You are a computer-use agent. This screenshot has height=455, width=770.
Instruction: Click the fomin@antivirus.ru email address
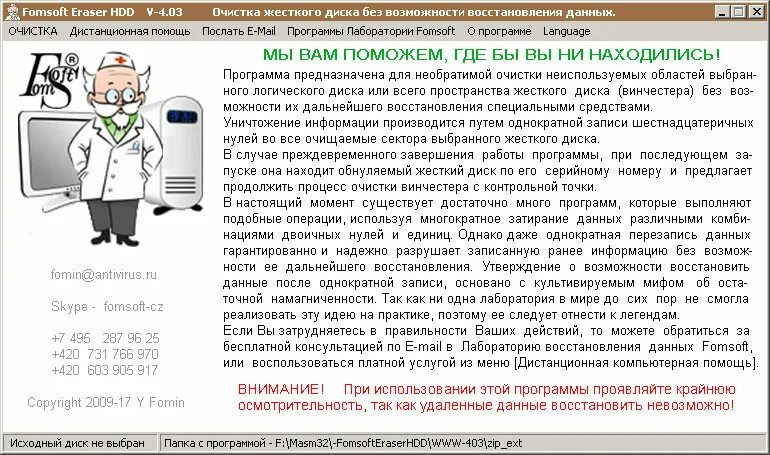coord(104,274)
